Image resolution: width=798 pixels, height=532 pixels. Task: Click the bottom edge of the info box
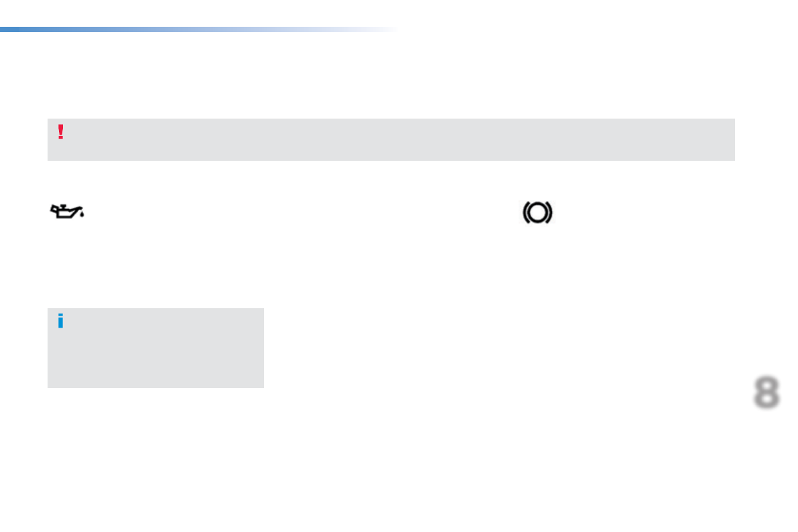(155, 387)
